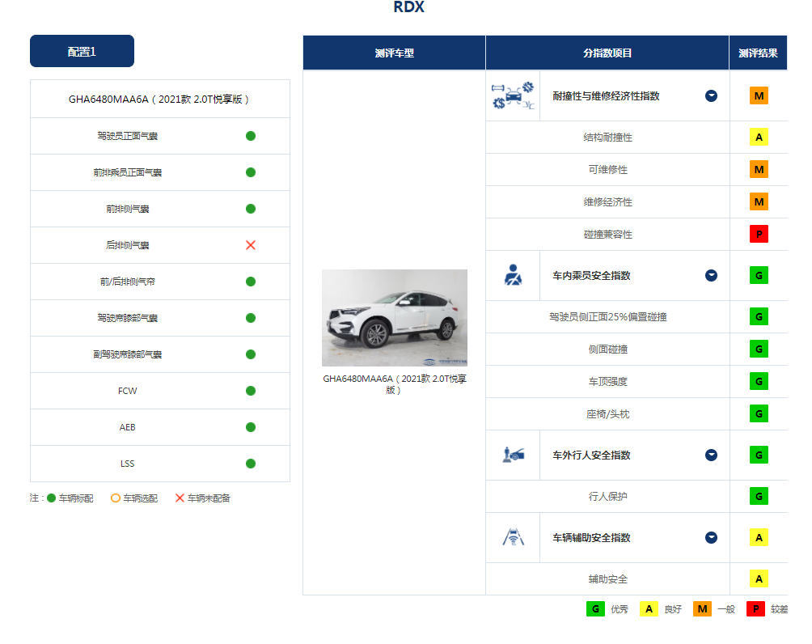Viewport: 812px width, 644px height.
Task: Click the green G rating for 车内乘员安全指数
Action: click(759, 275)
